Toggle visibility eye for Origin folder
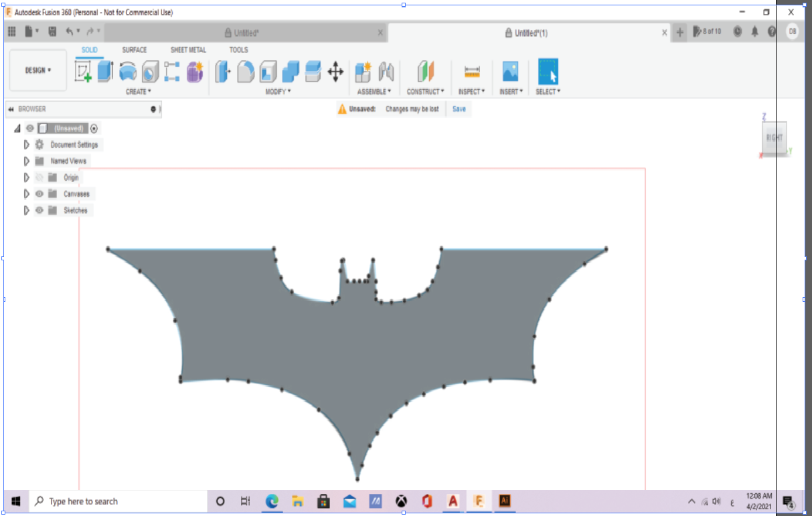This screenshot has height=516, width=812. click(x=39, y=178)
